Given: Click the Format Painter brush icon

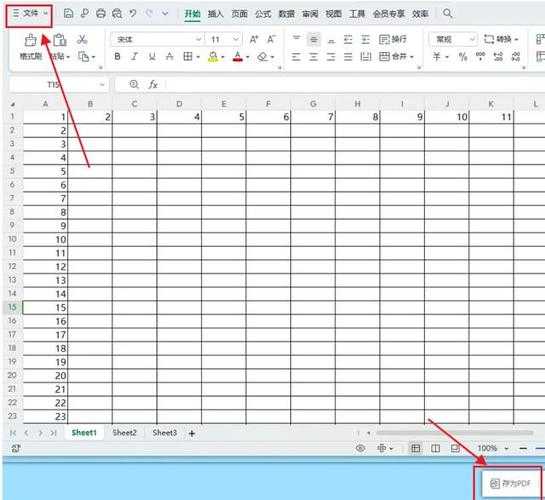Looking at the screenshot, I should (x=31, y=40).
